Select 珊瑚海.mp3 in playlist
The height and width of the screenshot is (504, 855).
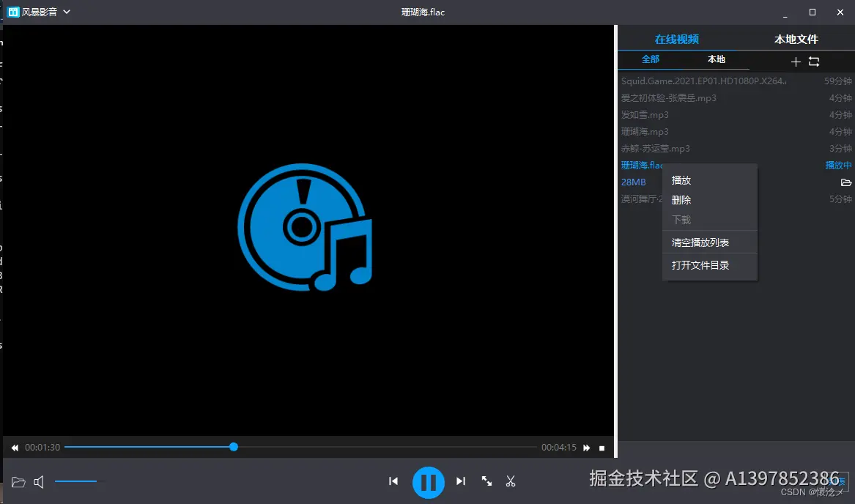pos(736,131)
